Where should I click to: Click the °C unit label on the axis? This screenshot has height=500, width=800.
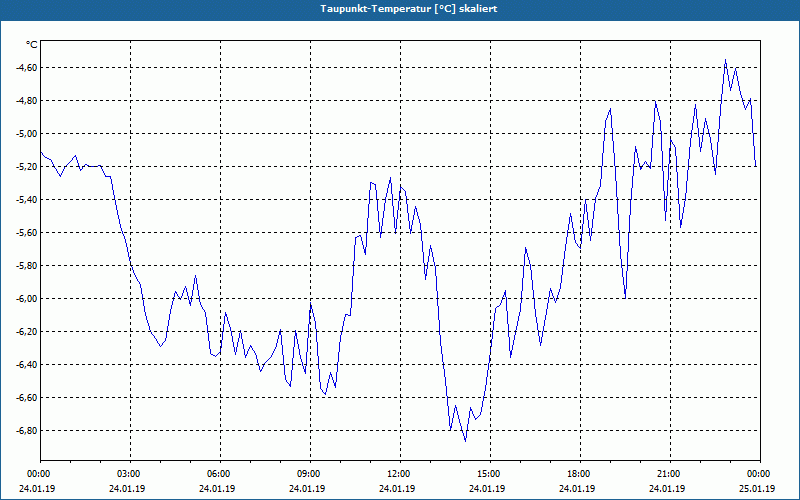pyautogui.click(x=31, y=45)
